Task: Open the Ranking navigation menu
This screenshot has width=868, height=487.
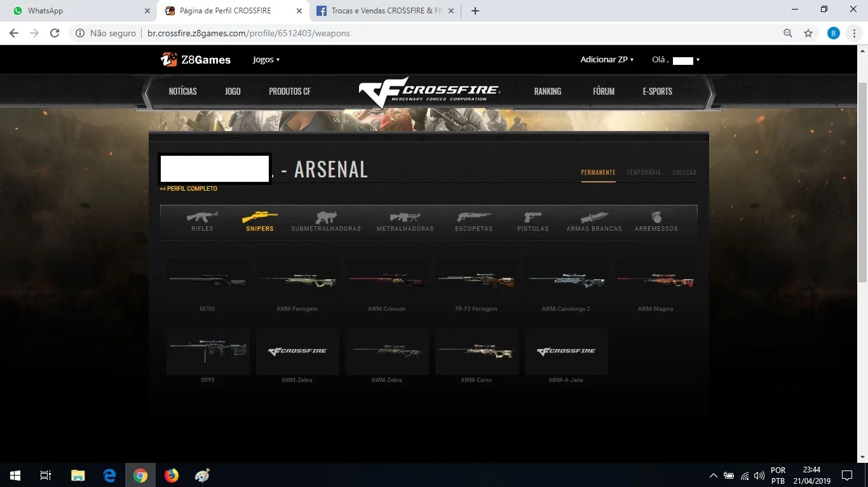Action: point(548,92)
